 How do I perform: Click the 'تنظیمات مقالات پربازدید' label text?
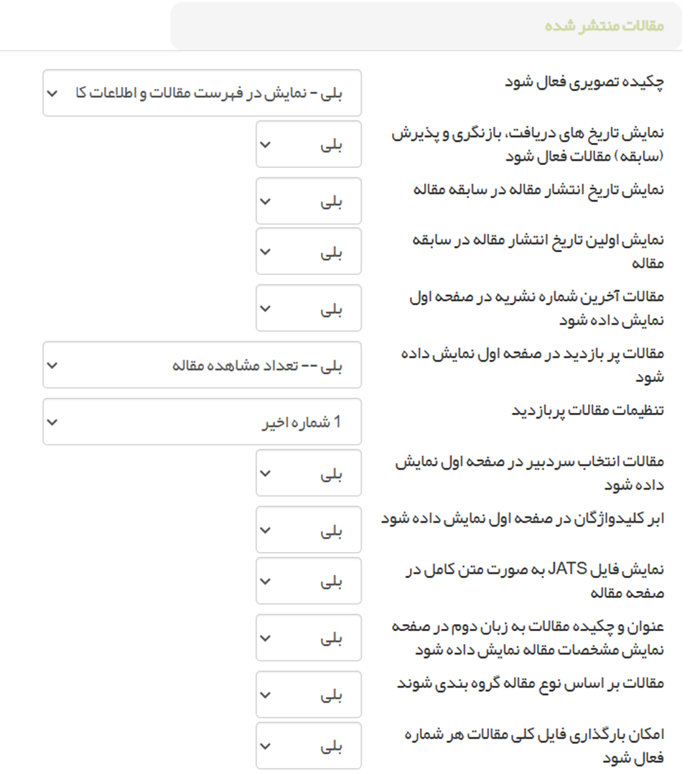(x=588, y=410)
